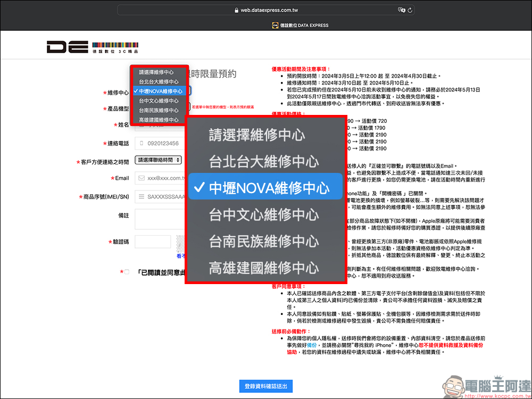This screenshot has height=399, width=532.
Task: Click the red note 若選單中無您要的機型
Action: 223,107
